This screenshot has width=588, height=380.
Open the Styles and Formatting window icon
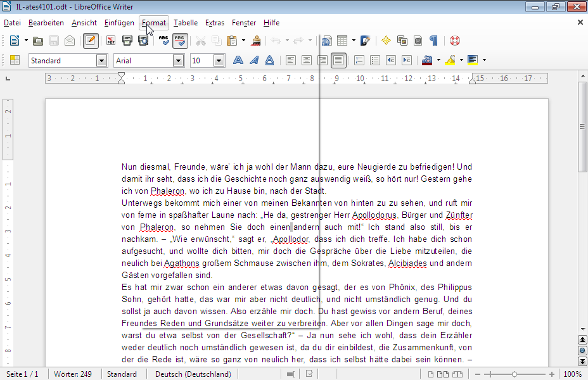[15, 60]
